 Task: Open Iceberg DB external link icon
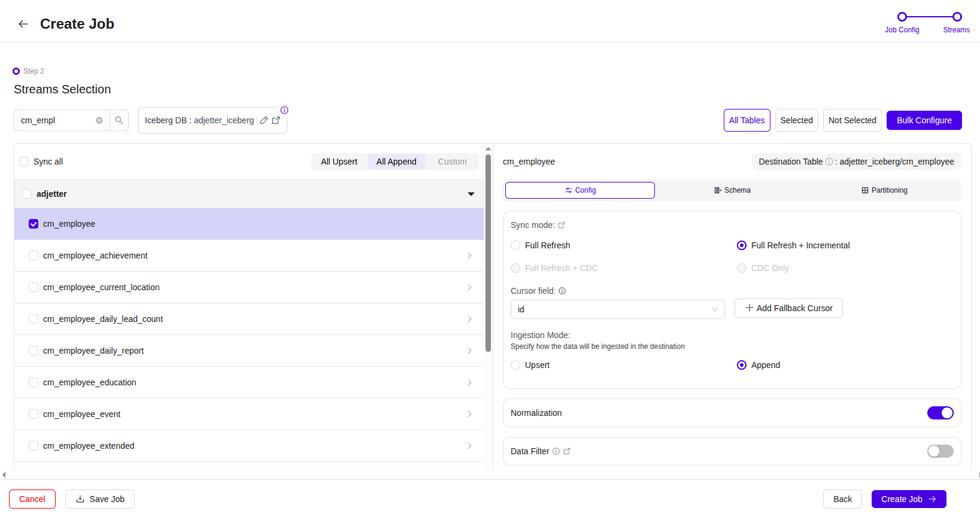tap(276, 120)
